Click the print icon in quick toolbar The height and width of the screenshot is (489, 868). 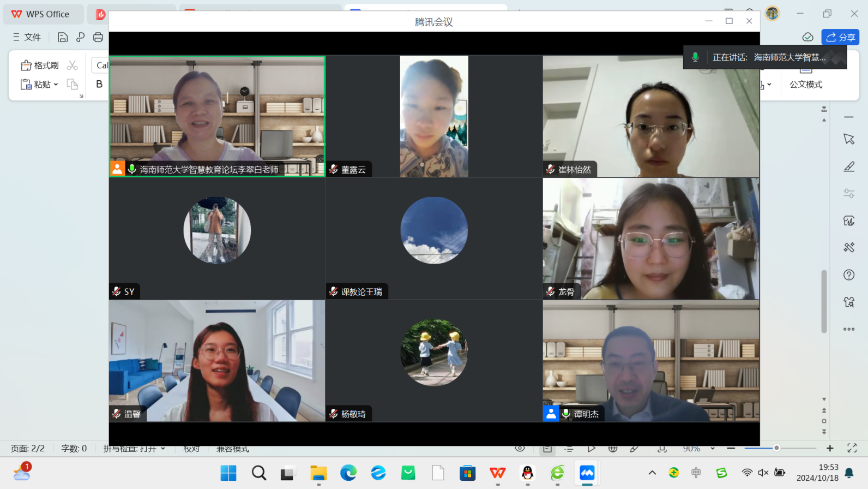(x=98, y=37)
